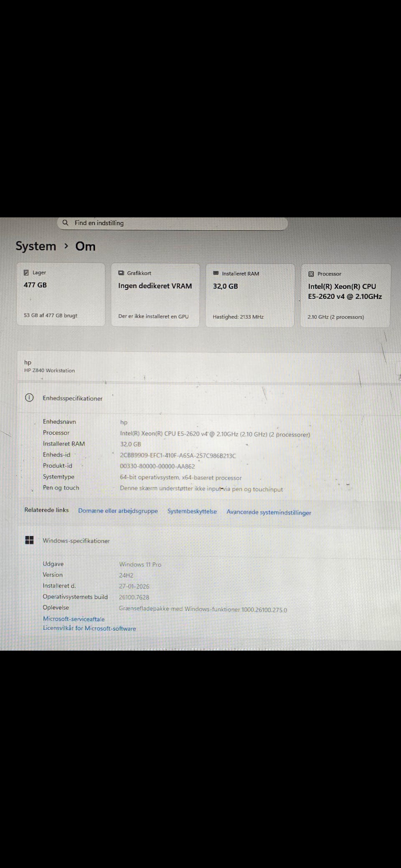
Task: Open 'Licensvilkår for Microsoft-software' link
Action: pos(89,628)
